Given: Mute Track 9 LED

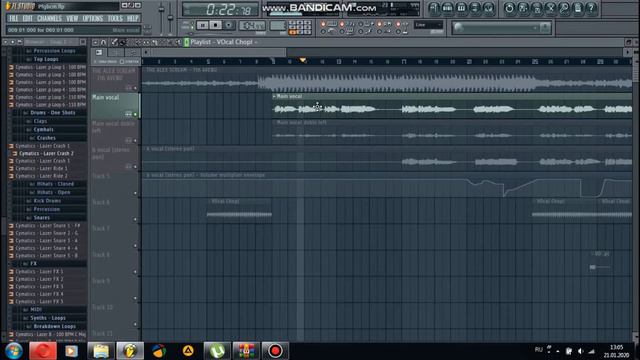Looking at the screenshot, I should (x=136, y=298).
